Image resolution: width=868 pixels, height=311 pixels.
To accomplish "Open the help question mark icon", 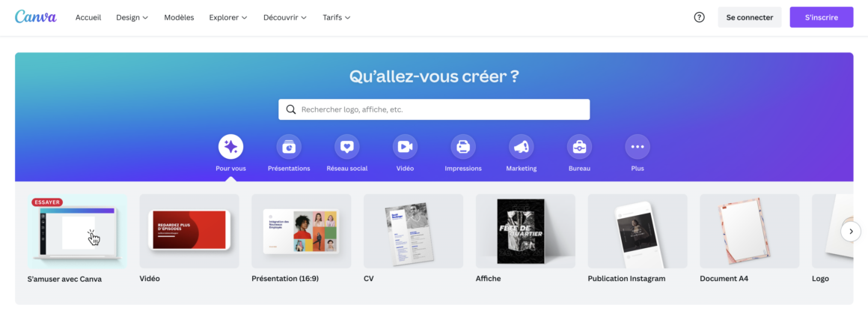I will [x=699, y=17].
